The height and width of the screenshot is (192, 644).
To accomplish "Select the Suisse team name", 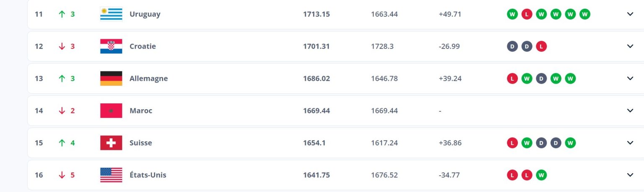I will coord(141,143).
